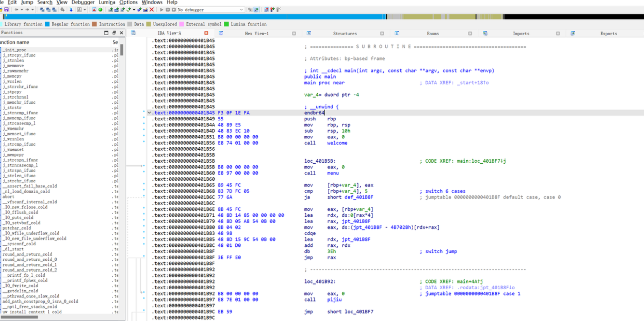The height and width of the screenshot is (321, 644).
Task: Click the Pause process toolbar icon
Action: [x=168, y=10]
